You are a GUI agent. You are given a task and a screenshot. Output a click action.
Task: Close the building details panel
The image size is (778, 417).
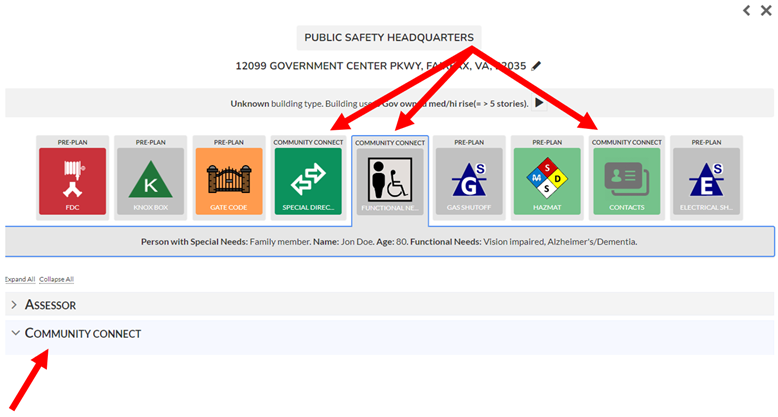pyautogui.click(x=766, y=10)
